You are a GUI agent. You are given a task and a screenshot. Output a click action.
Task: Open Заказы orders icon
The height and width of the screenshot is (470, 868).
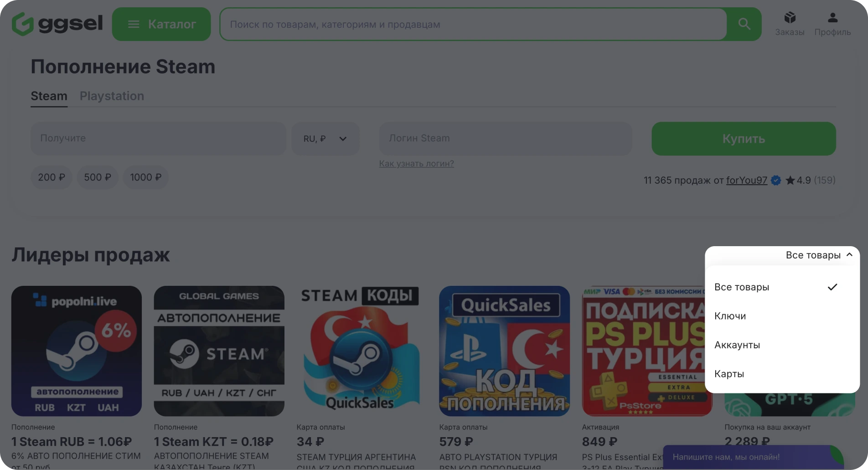click(x=790, y=24)
